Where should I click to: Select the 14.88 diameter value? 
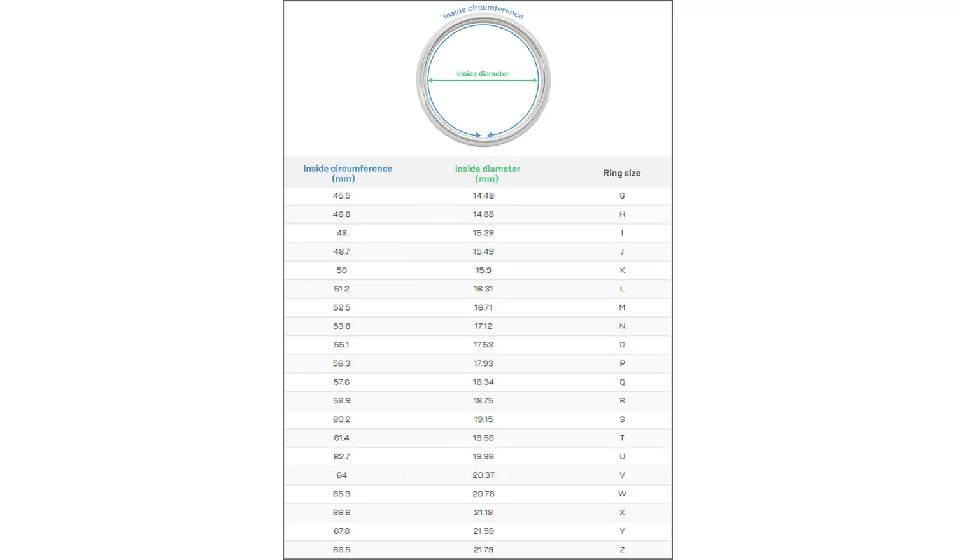pyautogui.click(x=483, y=214)
